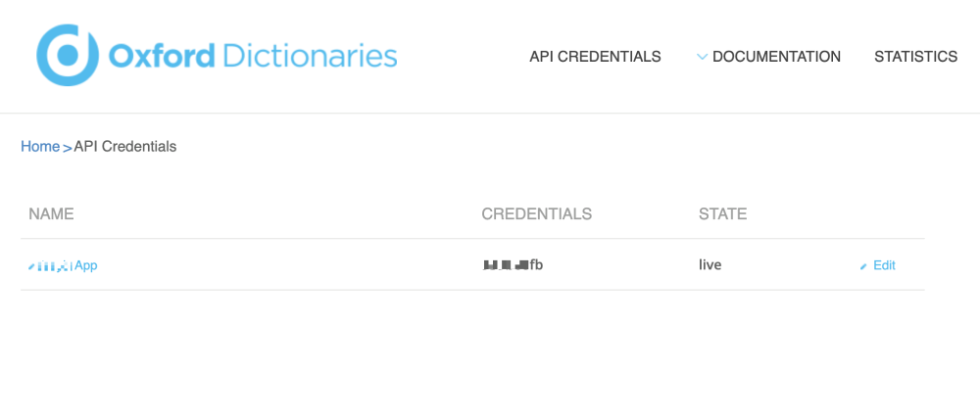The height and width of the screenshot is (420, 980).
Task: Select the API Credentials breadcrumb text
Action: (125, 147)
